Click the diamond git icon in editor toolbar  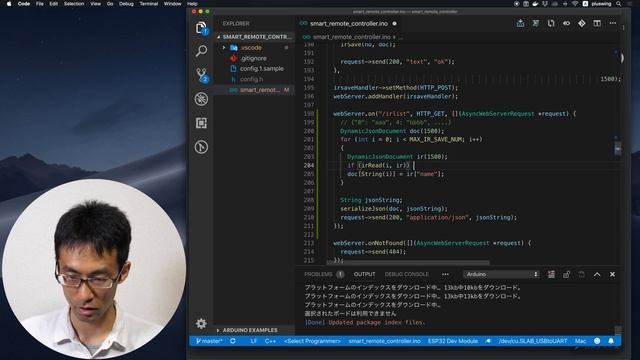[582, 23]
